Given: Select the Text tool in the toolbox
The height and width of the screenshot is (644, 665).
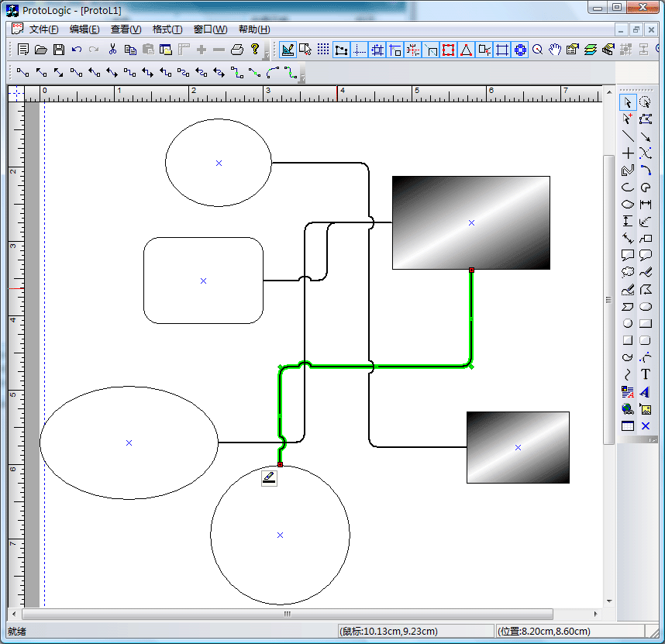Looking at the screenshot, I should pyautogui.click(x=646, y=374).
